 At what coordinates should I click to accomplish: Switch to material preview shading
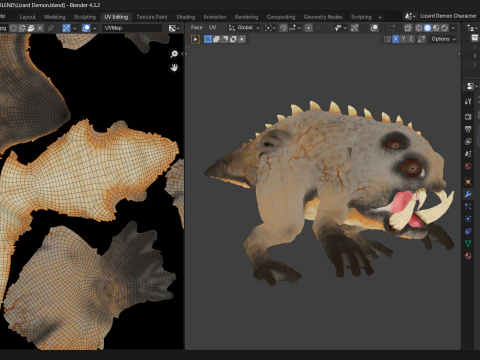click(x=436, y=28)
